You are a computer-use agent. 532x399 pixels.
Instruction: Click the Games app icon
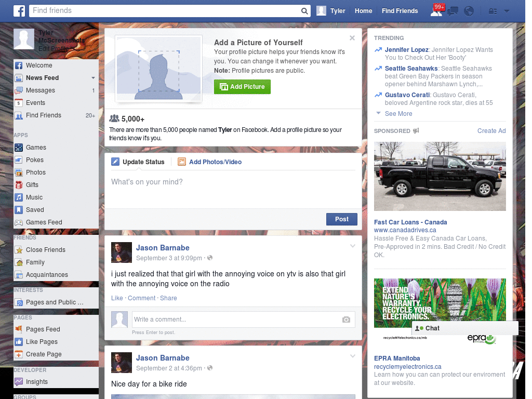tap(19, 148)
